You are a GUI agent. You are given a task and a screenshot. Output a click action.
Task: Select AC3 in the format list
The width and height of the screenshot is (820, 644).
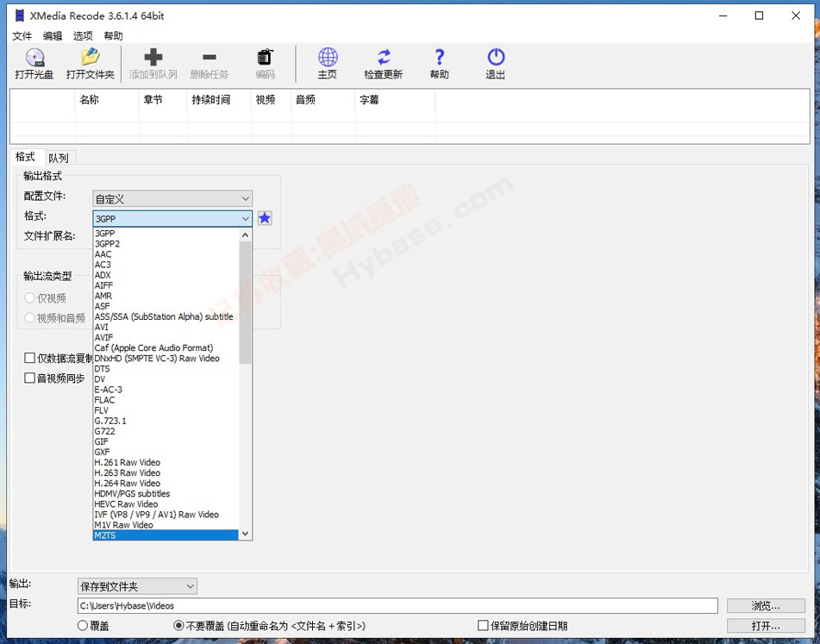click(166, 265)
